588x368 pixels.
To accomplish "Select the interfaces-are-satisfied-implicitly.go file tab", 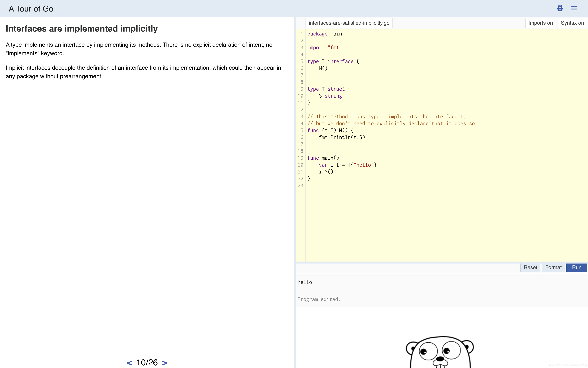I will pyautogui.click(x=349, y=23).
